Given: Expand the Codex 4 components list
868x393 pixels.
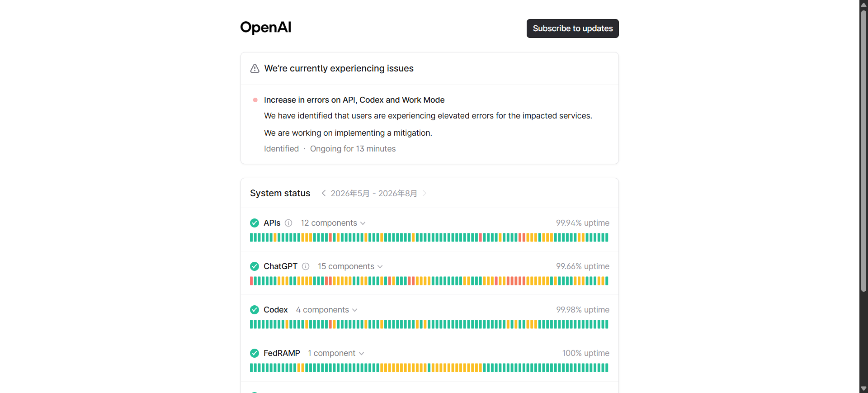Looking at the screenshot, I should click(327, 310).
